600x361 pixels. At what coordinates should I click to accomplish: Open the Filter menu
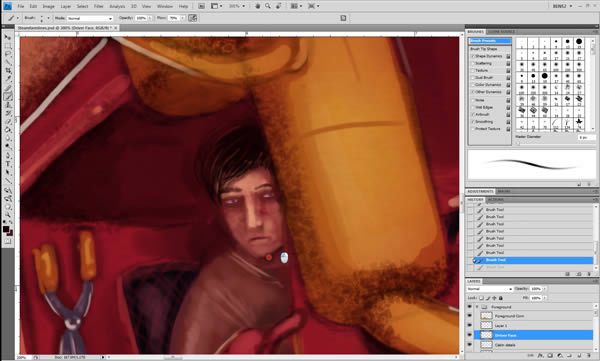tap(99, 7)
